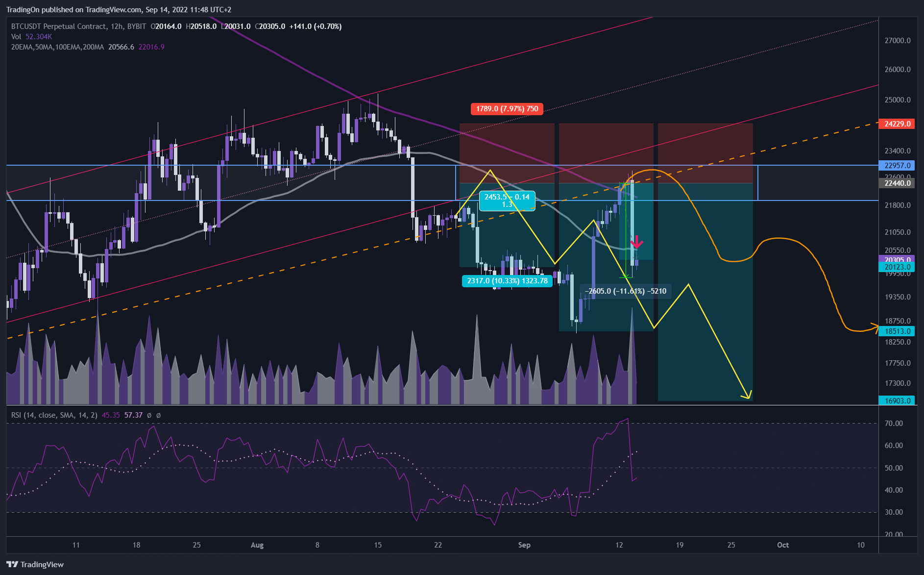The width and height of the screenshot is (924, 575).
Task: Click the gray 22440.0 price axis tag
Action: (897, 183)
